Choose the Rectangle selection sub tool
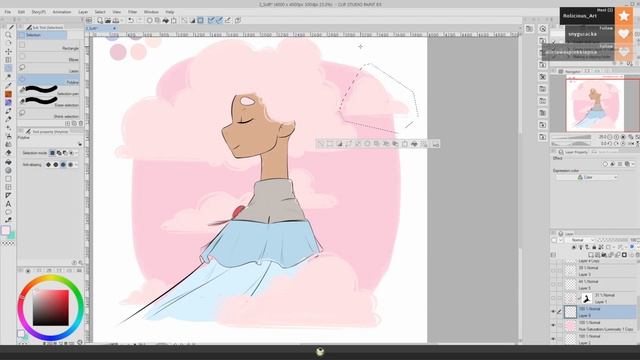Viewport: 640px width, 360px height. click(x=49, y=47)
